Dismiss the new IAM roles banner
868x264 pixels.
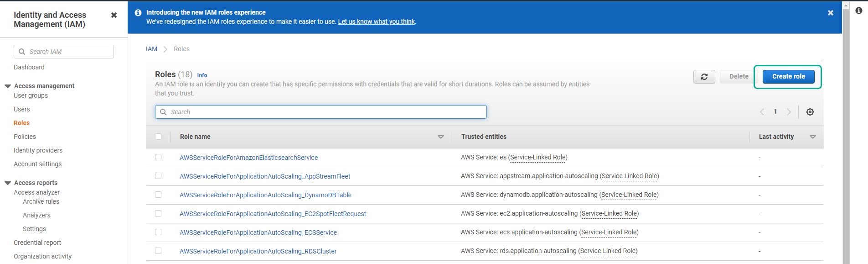click(830, 13)
